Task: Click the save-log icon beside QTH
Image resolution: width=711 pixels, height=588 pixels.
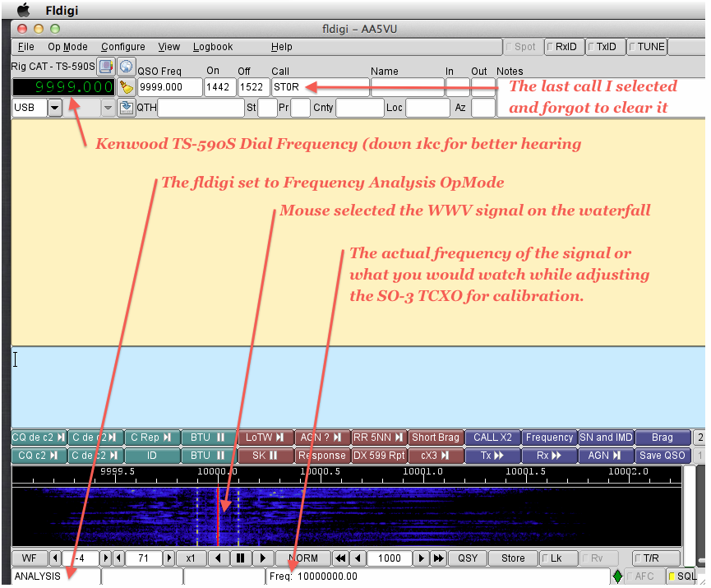Action: [x=126, y=108]
